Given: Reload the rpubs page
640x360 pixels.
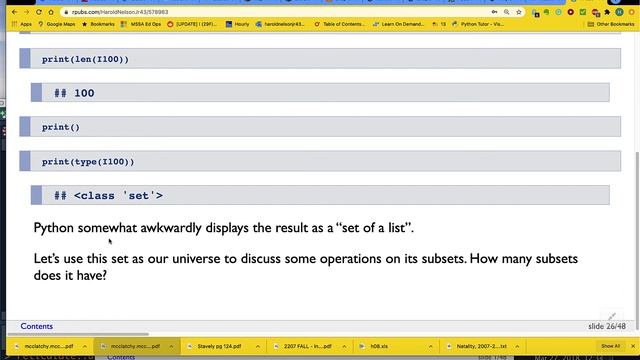Looking at the screenshot, I should coord(39,12).
